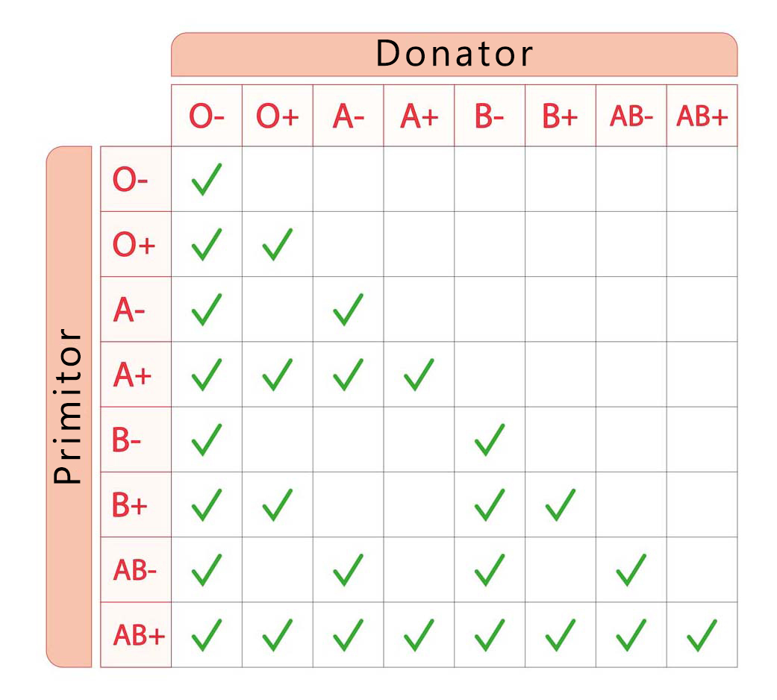Click the AB- donor checkmark in AB- row
Viewport: 777px width, 700px height.
[631, 570]
